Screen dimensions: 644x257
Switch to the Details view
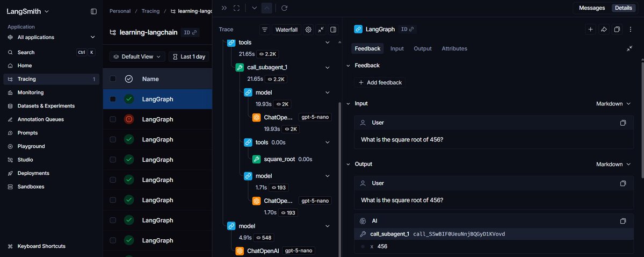[623, 8]
